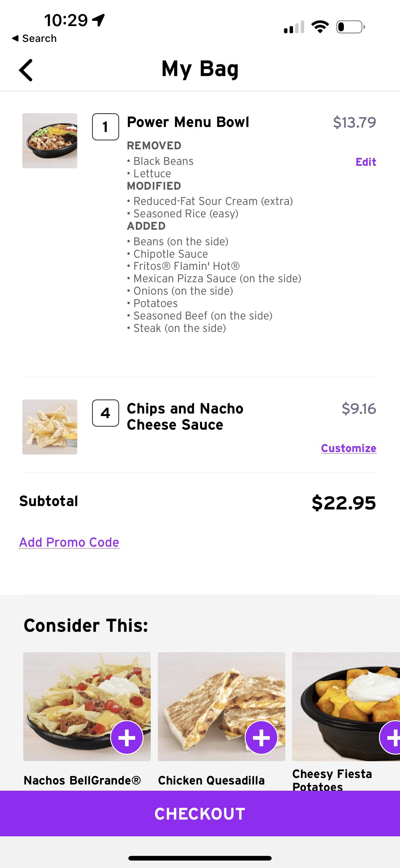
Task: Add Cheesy Fiesta Potatoes plus icon
Action: (x=391, y=738)
